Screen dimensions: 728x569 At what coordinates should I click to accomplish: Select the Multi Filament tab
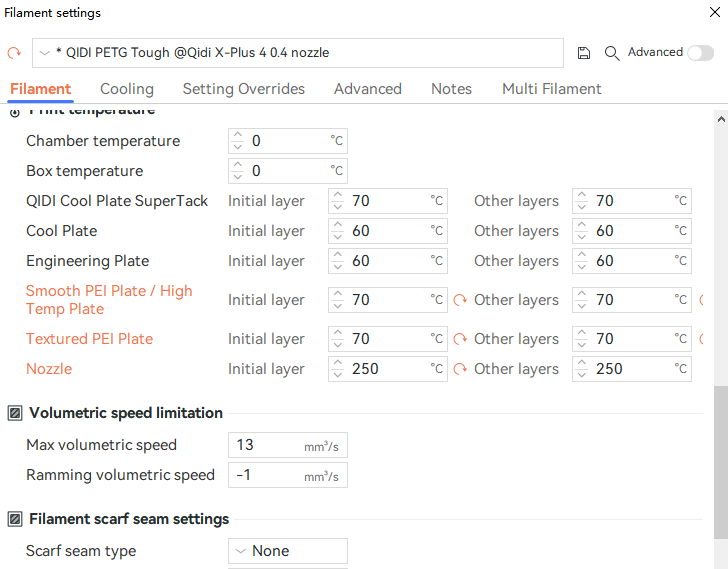(551, 89)
